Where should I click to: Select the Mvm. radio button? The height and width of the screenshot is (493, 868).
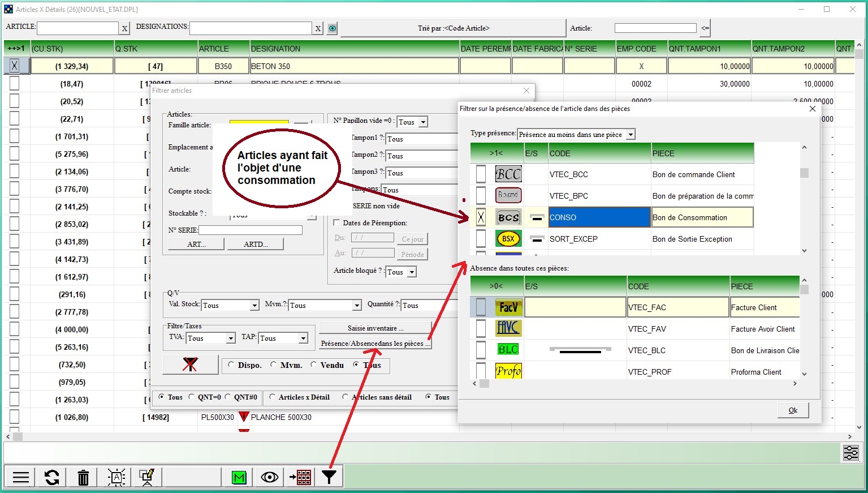coord(274,365)
